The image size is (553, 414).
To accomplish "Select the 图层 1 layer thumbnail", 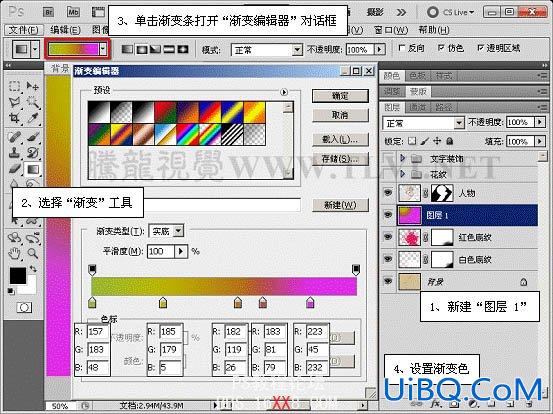I will click(x=409, y=215).
